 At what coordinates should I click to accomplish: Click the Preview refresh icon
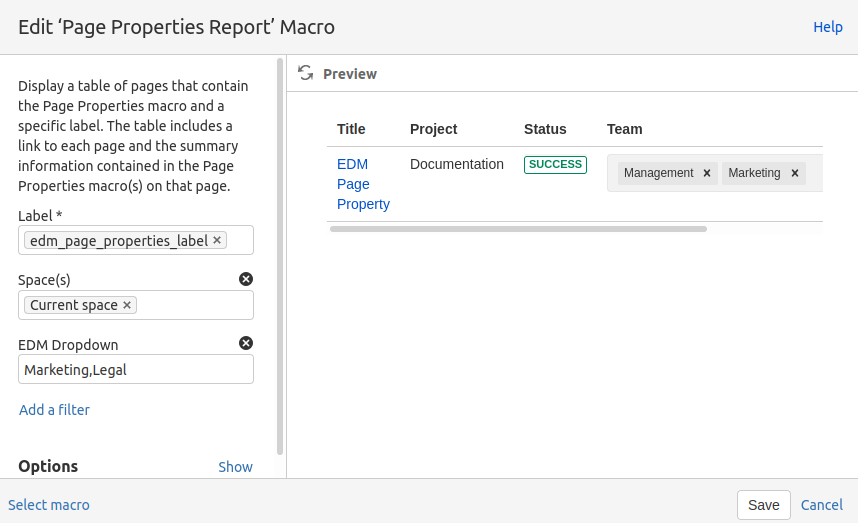point(306,73)
